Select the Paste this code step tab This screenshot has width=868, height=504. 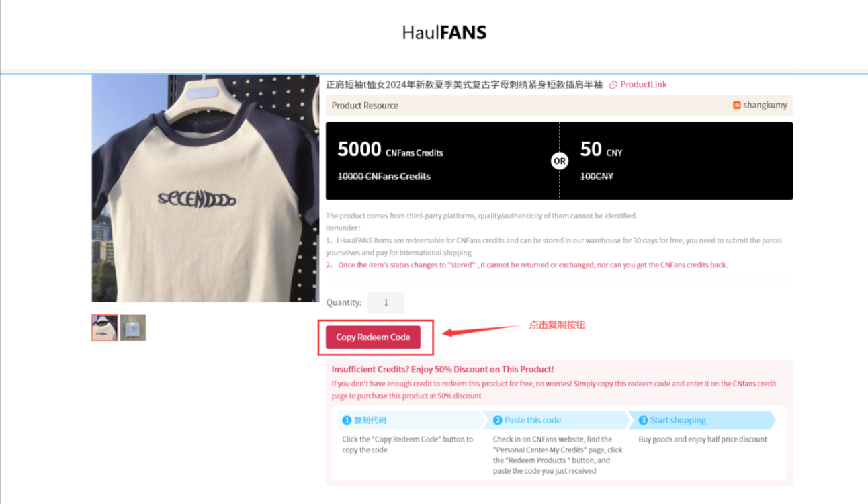[x=554, y=420]
